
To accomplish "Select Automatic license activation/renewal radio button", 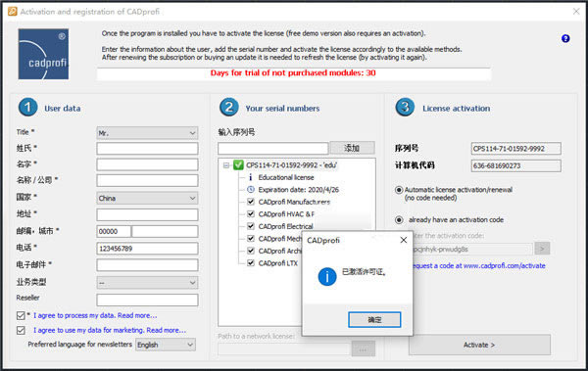I will tap(399, 190).
